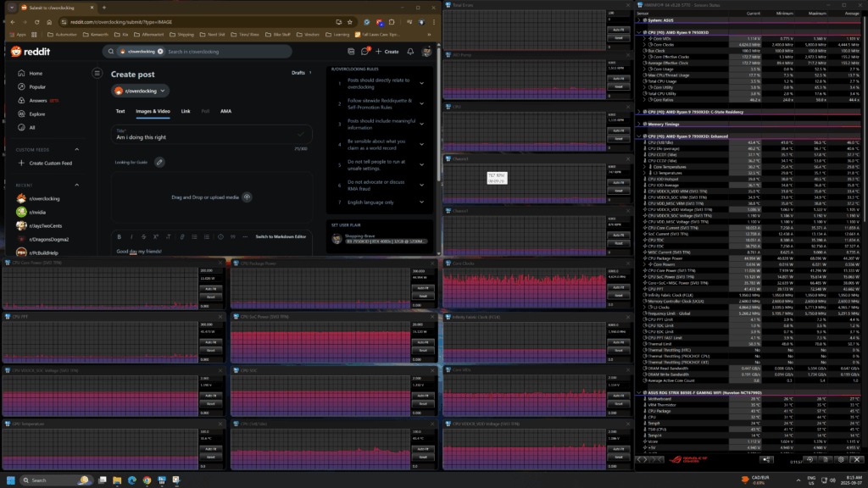868x488 pixels.
Task: Open the notifications bell on Reddit
Action: (x=410, y=52)
